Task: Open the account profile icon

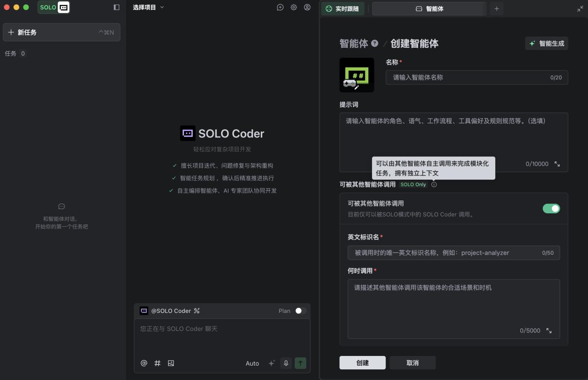Action: click(307, 7)
